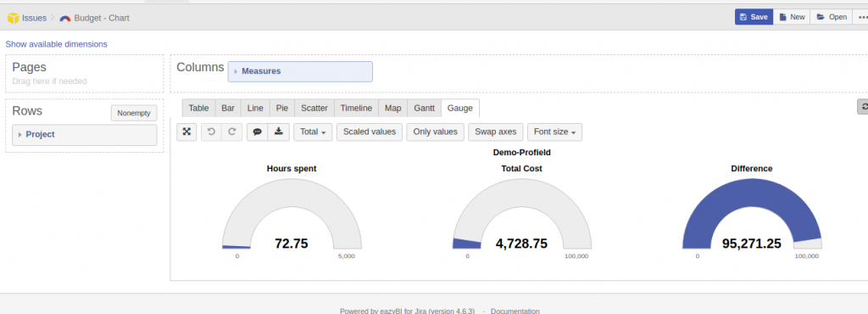Toggle Scaled values option
The width and height of the screenshot is (868, 314).
click(x=370, y=132)
